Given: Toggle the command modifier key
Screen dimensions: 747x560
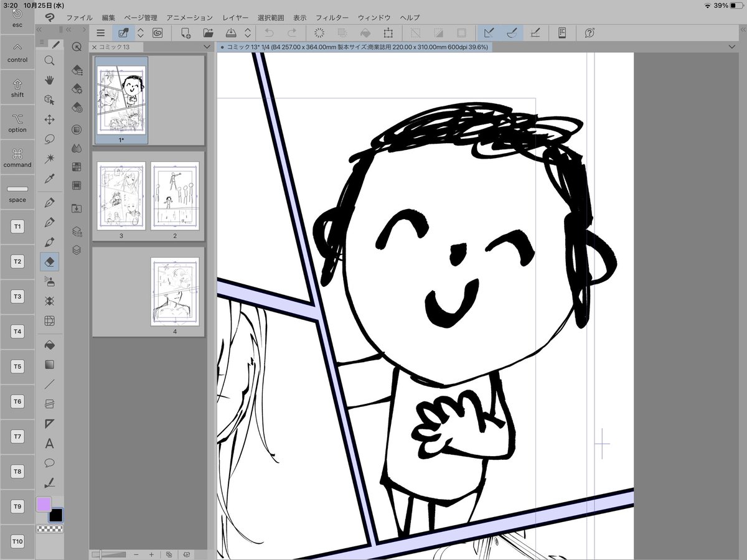Looking at the screenshot, I should click(x=17, y=158).
